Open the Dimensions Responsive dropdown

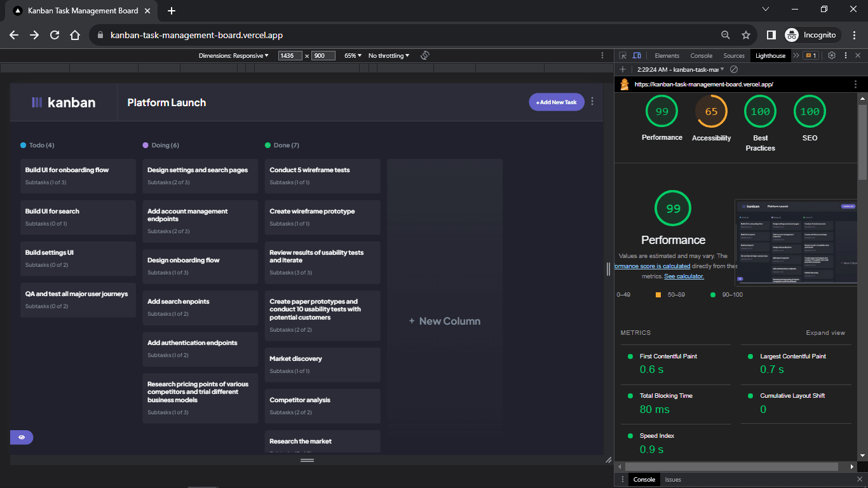tap(233, 56)
